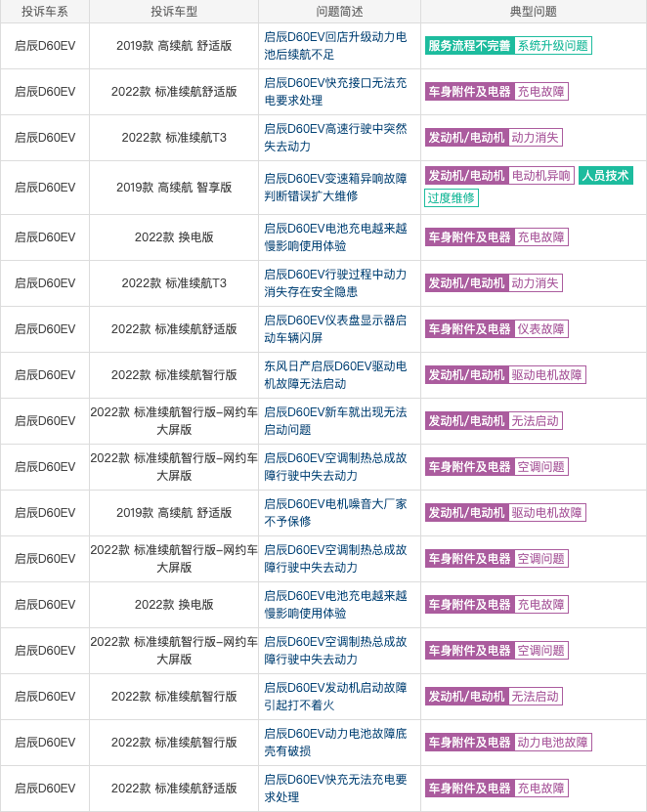Open link 动力电池故障底壳有破损
Image resolution: width=647 pixels, height=812 pixels.
(x=335, y=742)
